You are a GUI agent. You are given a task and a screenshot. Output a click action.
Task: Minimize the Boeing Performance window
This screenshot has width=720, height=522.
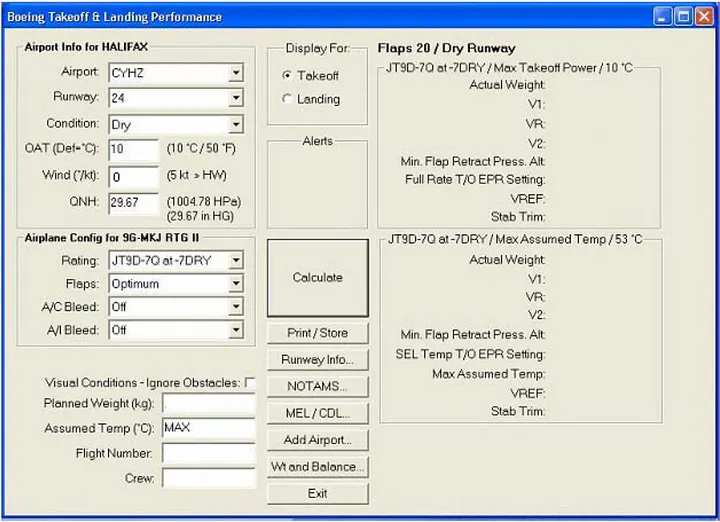coord(662,17)
